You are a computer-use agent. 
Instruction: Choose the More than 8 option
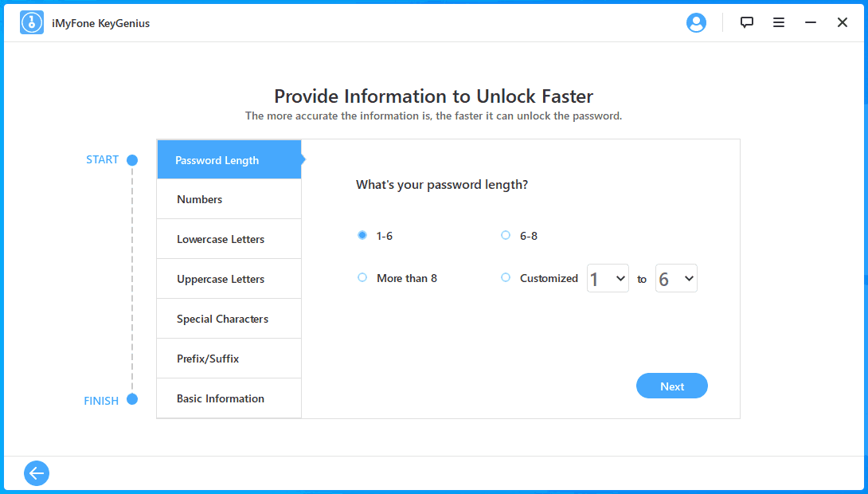[362, 277]
